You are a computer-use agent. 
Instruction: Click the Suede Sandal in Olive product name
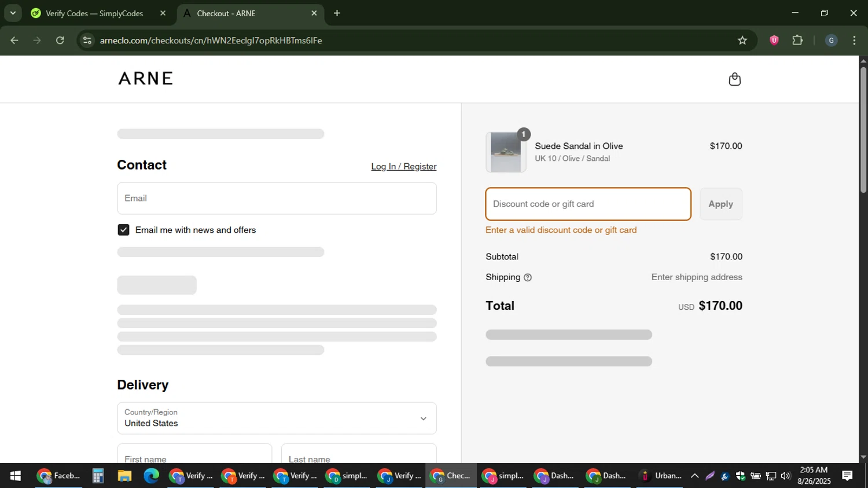[579, 146]
